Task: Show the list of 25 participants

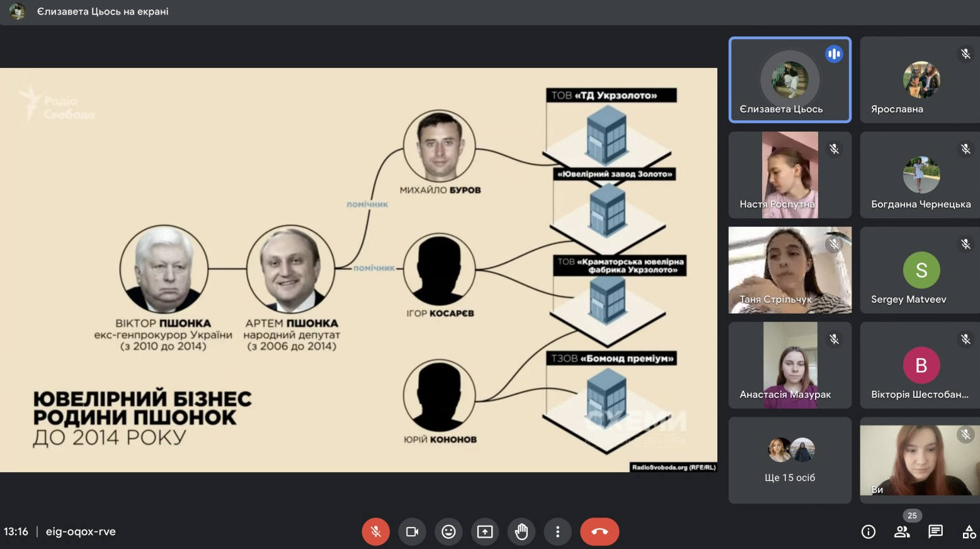Action: coord(902,532)
